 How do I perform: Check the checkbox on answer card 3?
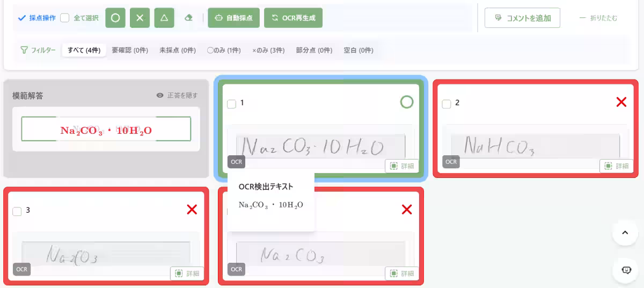(x=17, y=212)
